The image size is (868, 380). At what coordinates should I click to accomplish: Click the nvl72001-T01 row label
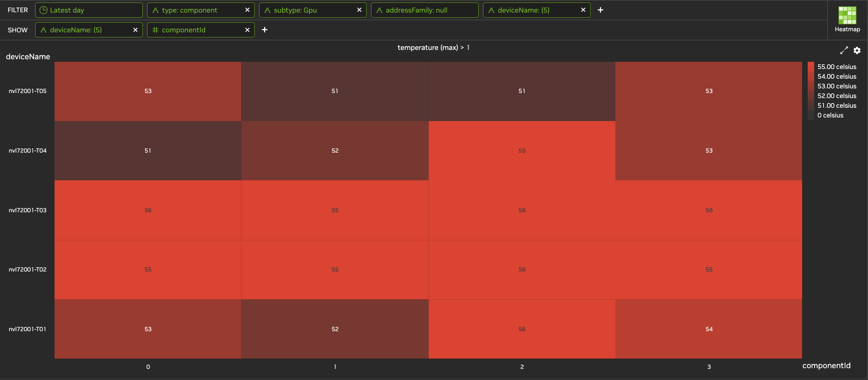(x=28, y=329)
